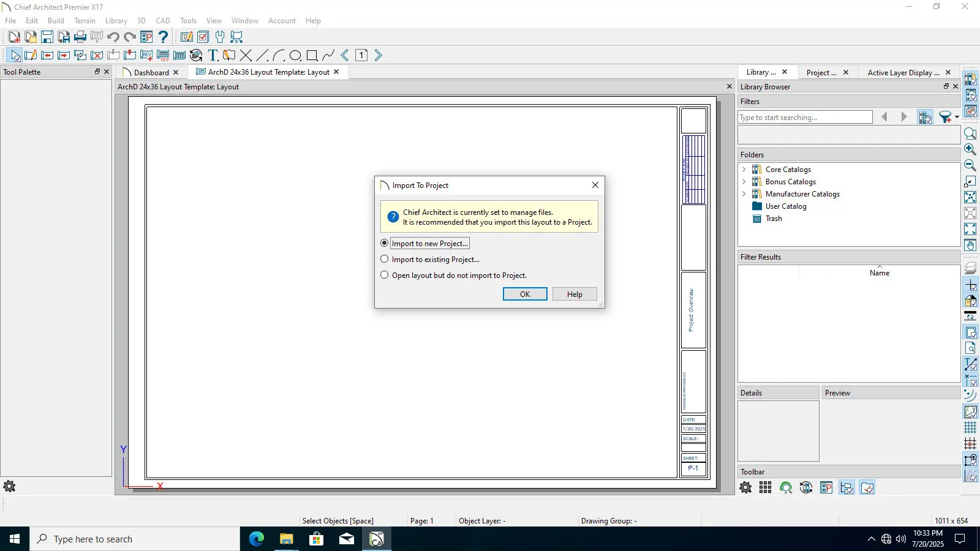Open the Tools menu
This screenshot has width=980, height=551.
point(188,21)
